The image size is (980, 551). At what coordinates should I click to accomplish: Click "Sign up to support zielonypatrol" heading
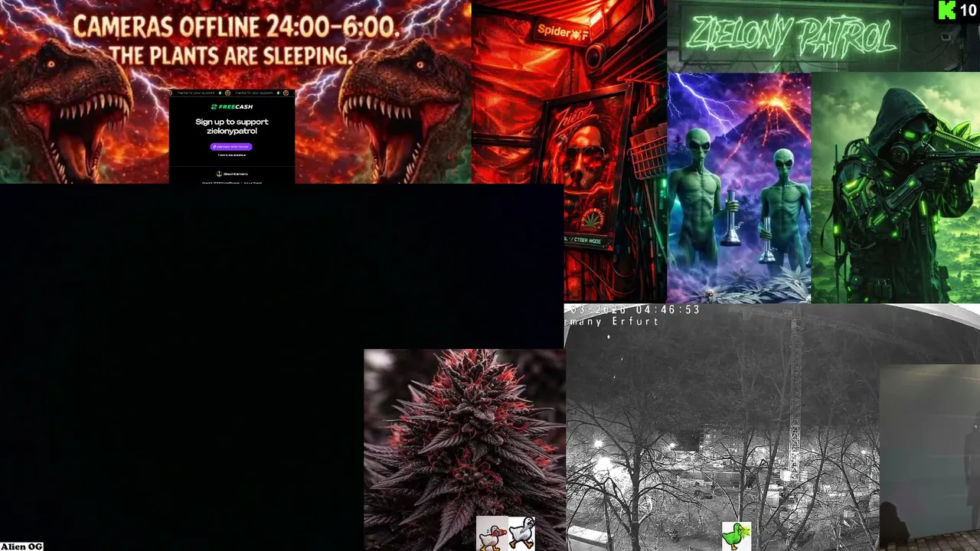pos(231,126)
